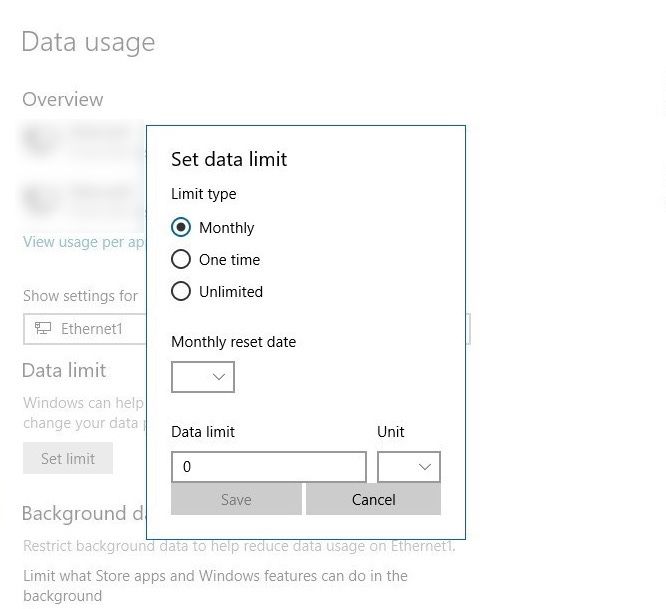Click the Set limit button behind the dialog
666x609 pixels.
pyautogui.click(x=68, y=458)
